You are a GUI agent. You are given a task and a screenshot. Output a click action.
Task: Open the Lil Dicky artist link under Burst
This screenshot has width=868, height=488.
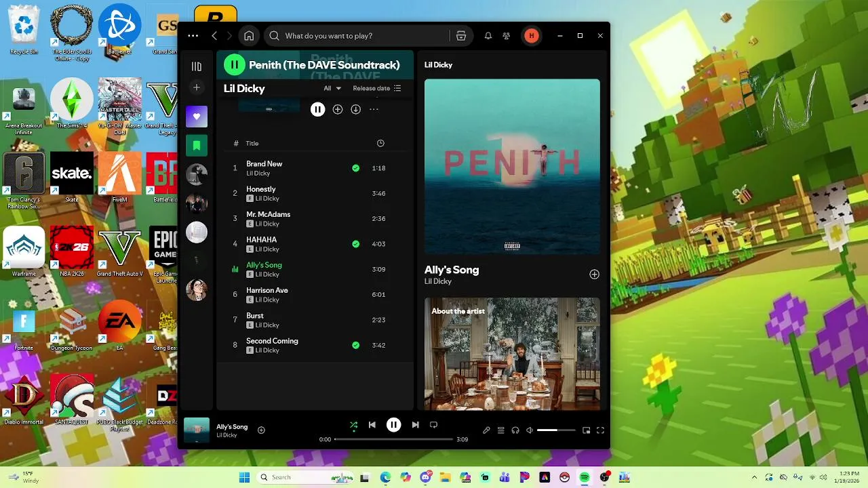[267, 325]
